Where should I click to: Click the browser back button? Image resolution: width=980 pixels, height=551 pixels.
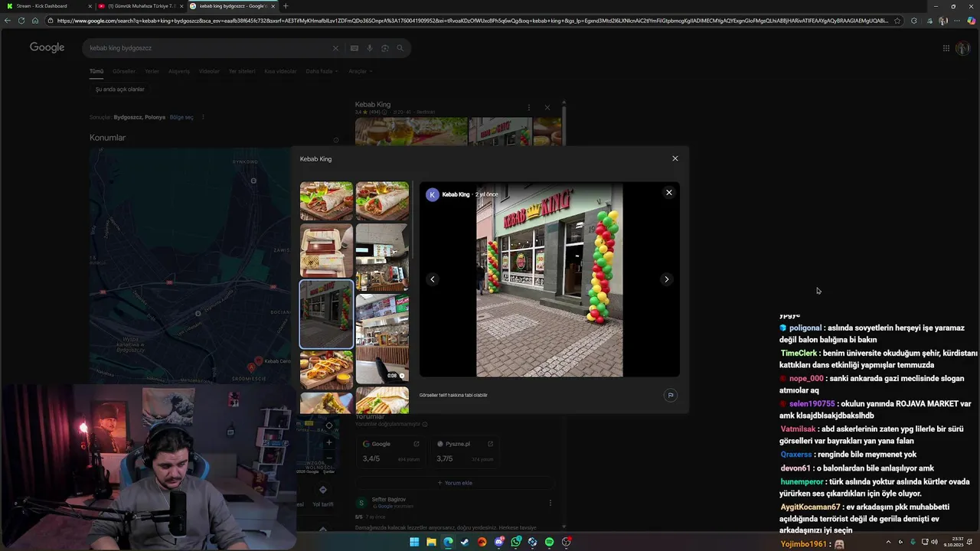click(x=8, y=21)
